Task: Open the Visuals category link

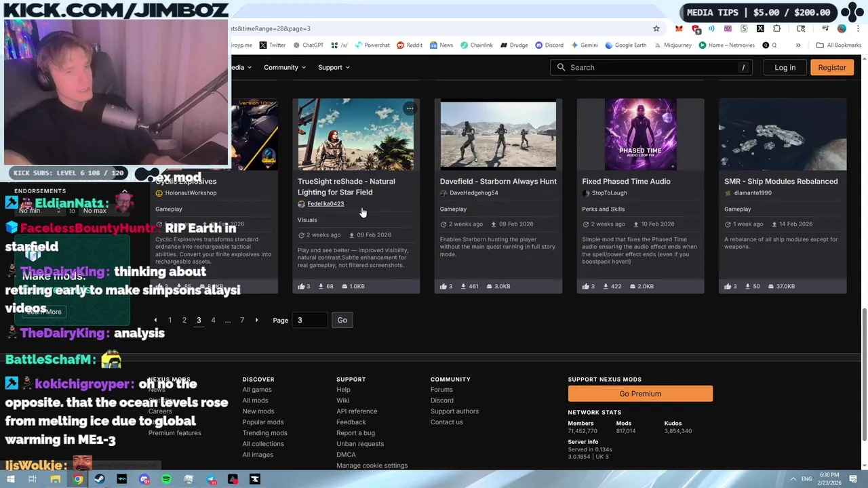Action: click(307, 220)
